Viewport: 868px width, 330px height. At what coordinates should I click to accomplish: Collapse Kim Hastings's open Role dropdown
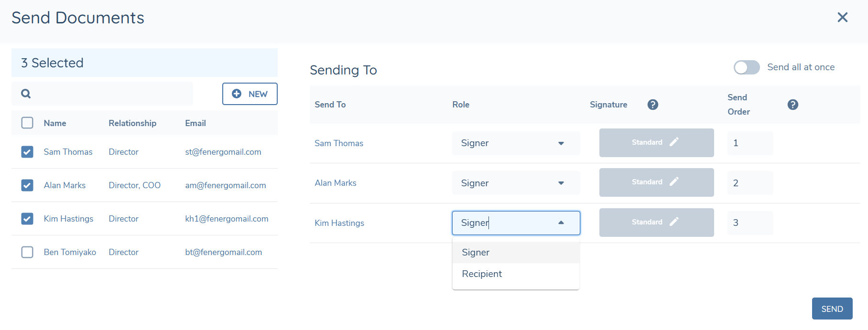click(x=561, y=223)
